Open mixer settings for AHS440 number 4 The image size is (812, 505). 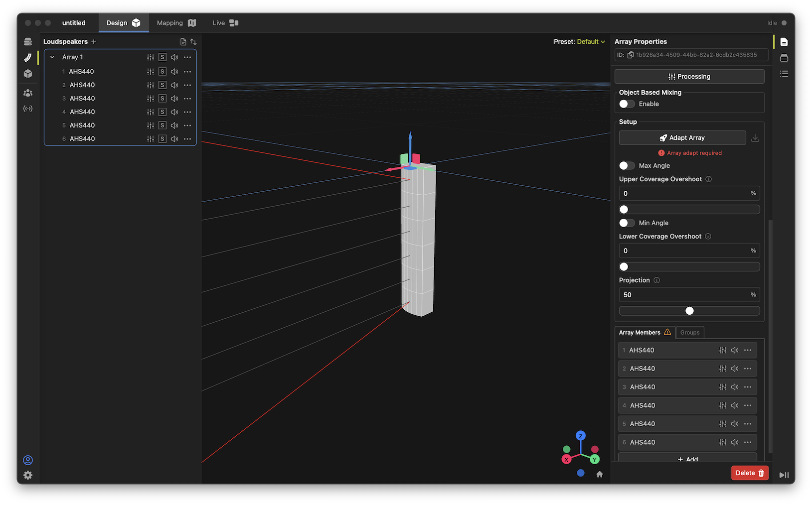(151, 112)
